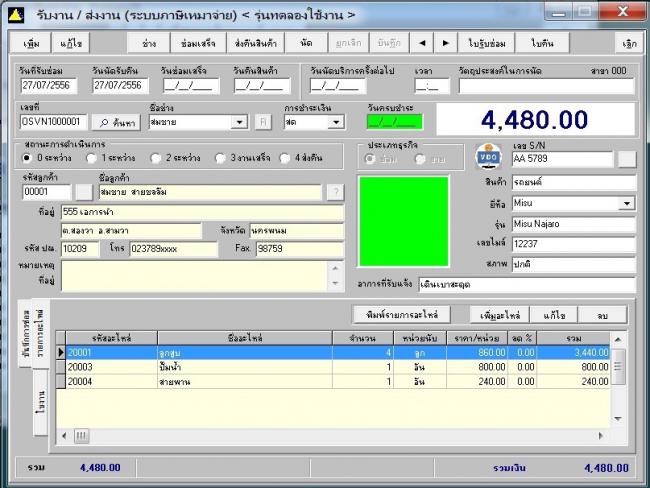
Task: Switch to the บันทึกการซ่อม vertical tab
Action: click(26, 333)
